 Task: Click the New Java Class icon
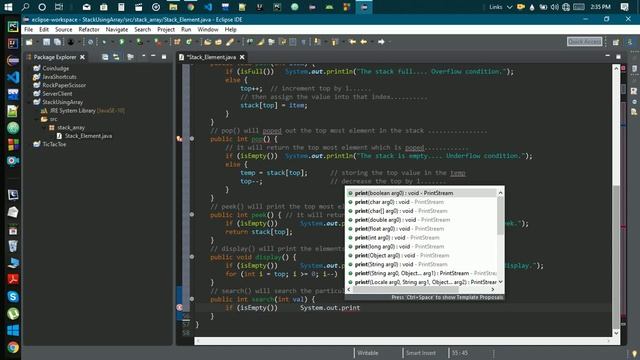(188, 42)
